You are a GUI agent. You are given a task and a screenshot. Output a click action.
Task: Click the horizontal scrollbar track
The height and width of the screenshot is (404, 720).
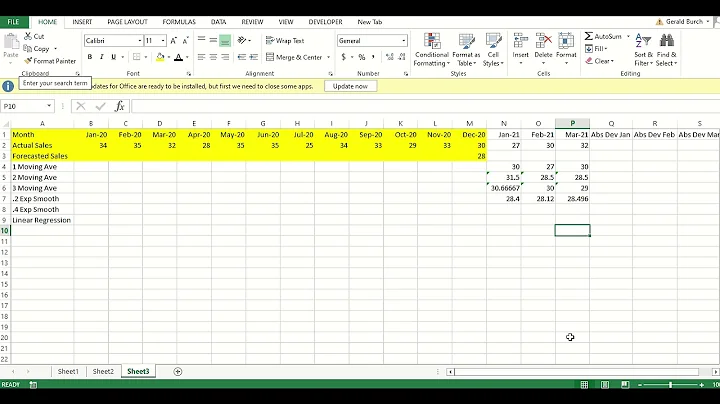576,372
